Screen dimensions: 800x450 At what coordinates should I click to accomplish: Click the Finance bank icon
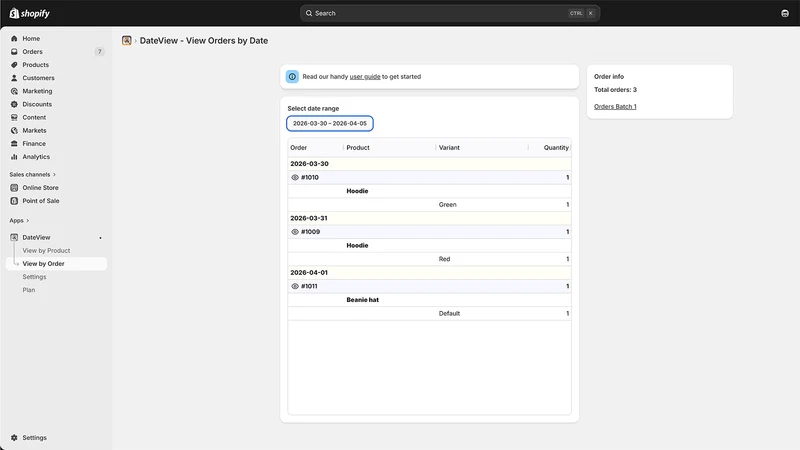coord(14,143)
